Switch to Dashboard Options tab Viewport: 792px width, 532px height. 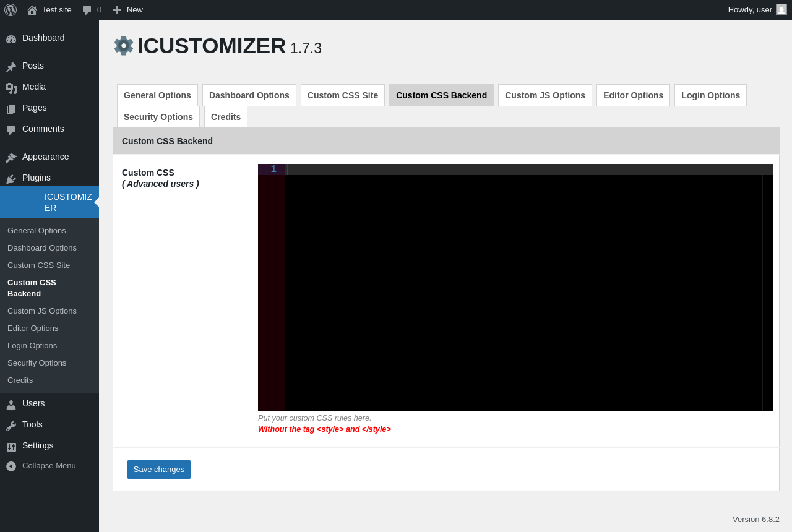click(249, 95)
